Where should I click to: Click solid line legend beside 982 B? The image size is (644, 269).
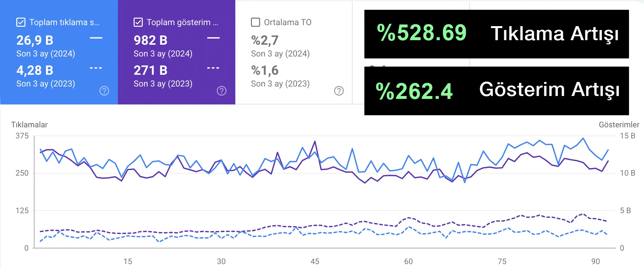click(213, 38)
